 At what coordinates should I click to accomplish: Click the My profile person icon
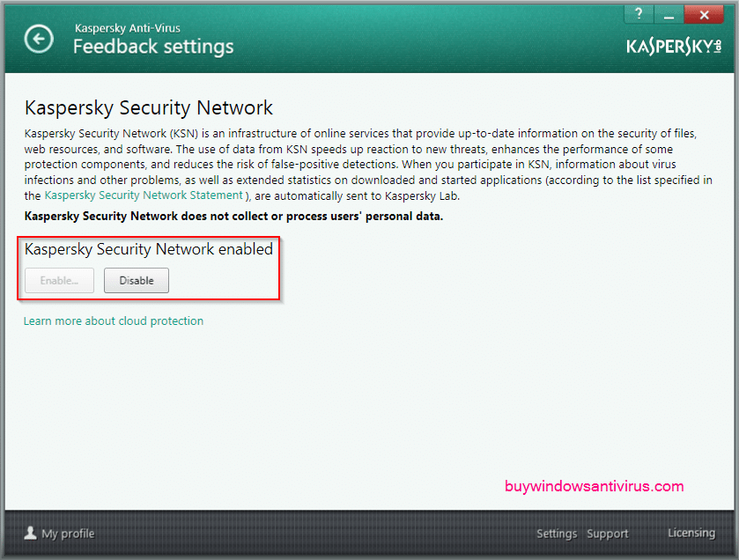pyautogui.click(x=30, y=533)
